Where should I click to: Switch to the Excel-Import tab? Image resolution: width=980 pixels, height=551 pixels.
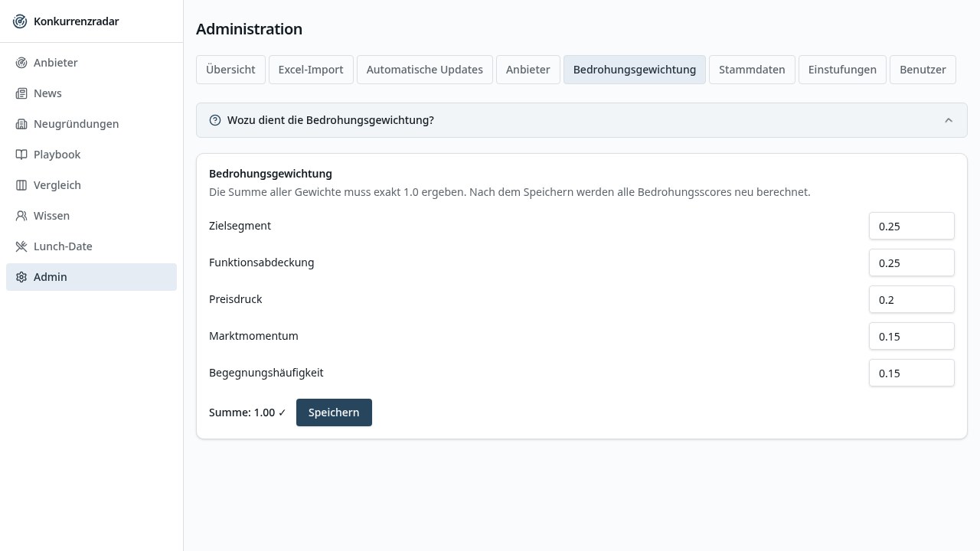click(x=311, y=70)
